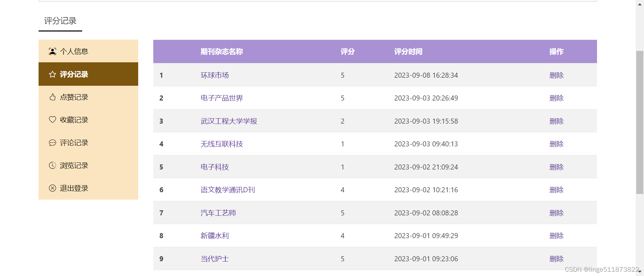
Task: Open journal link 当代护士
Action: pos(215,259)
